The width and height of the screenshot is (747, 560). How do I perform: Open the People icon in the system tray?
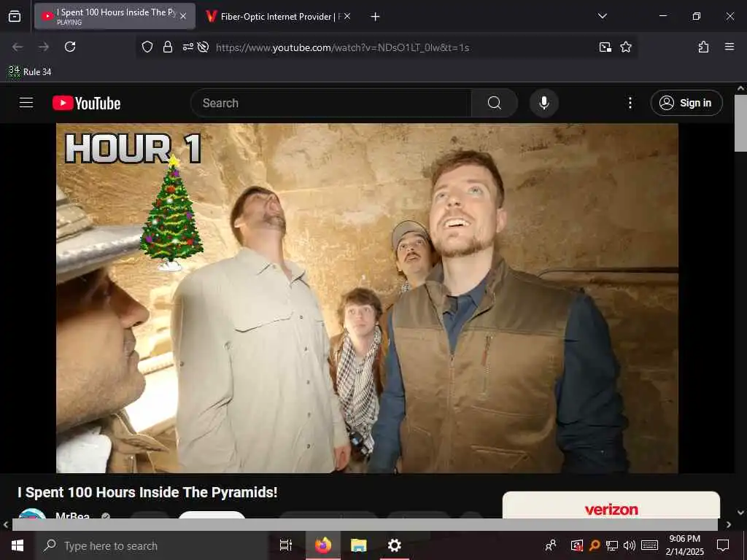point(551,545)
